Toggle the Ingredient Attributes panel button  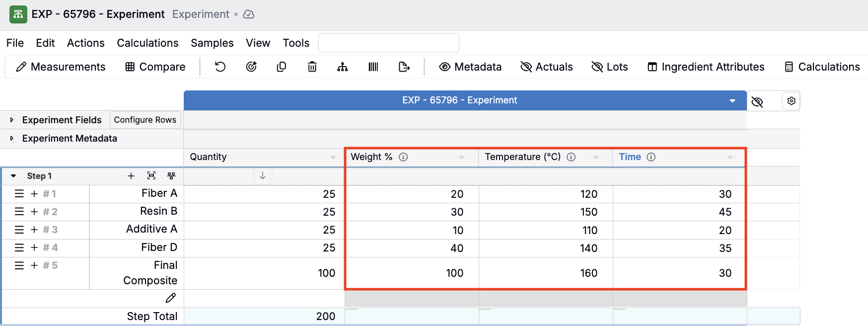706,67
